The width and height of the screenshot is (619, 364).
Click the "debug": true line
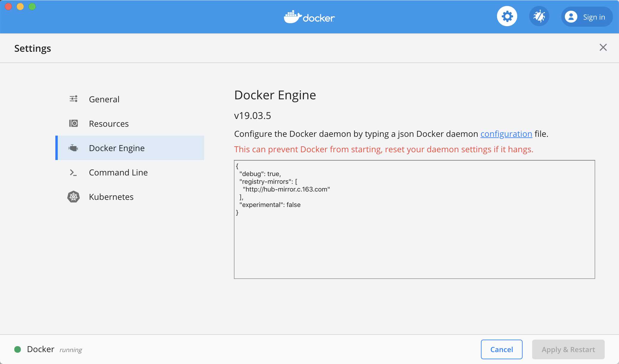click(260, 174)
